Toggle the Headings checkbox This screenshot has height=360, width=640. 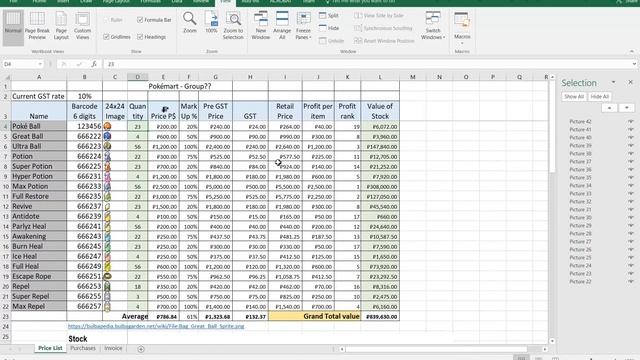pos(140,37)
